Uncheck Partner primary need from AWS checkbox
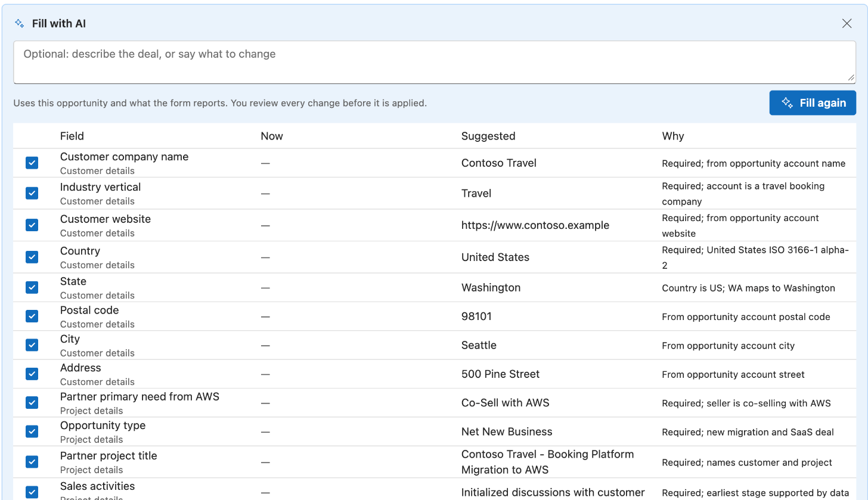 tap(32, 403)
